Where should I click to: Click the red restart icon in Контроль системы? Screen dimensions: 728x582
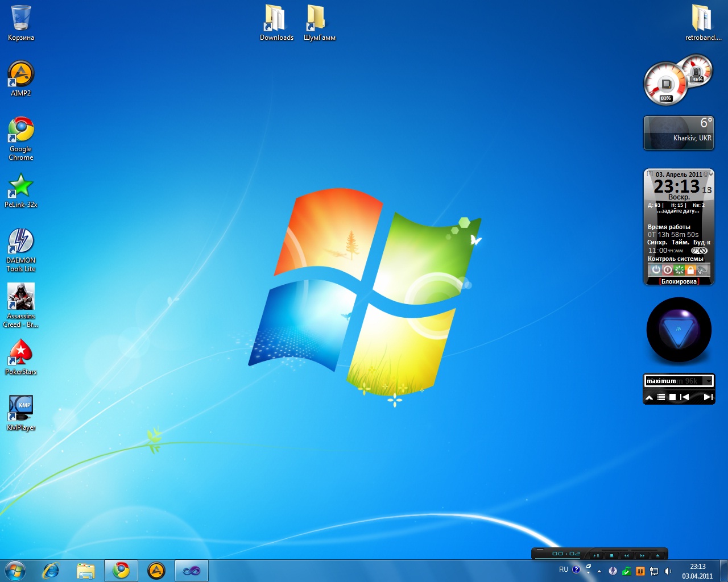coord(668,270)
